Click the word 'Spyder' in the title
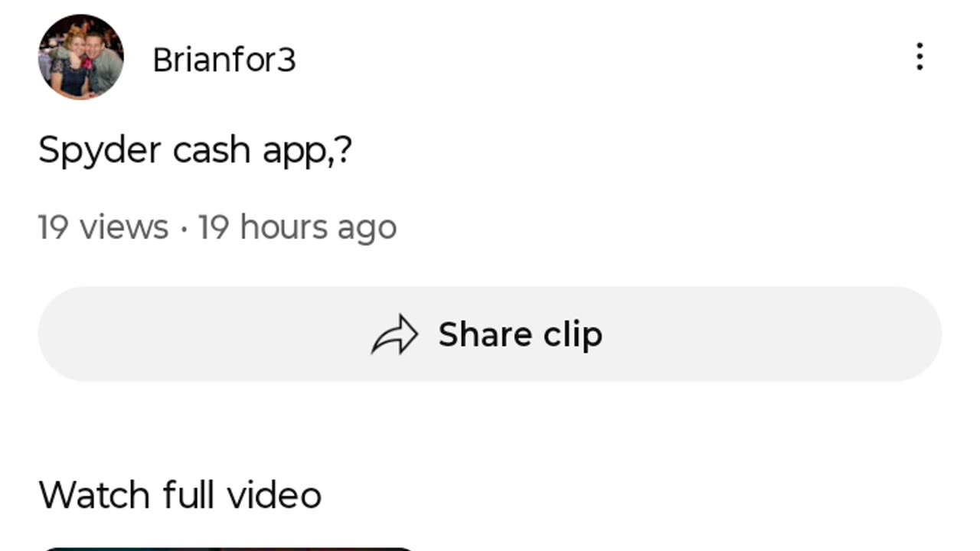This screenshot has height=551, width=980. [100, 151]
